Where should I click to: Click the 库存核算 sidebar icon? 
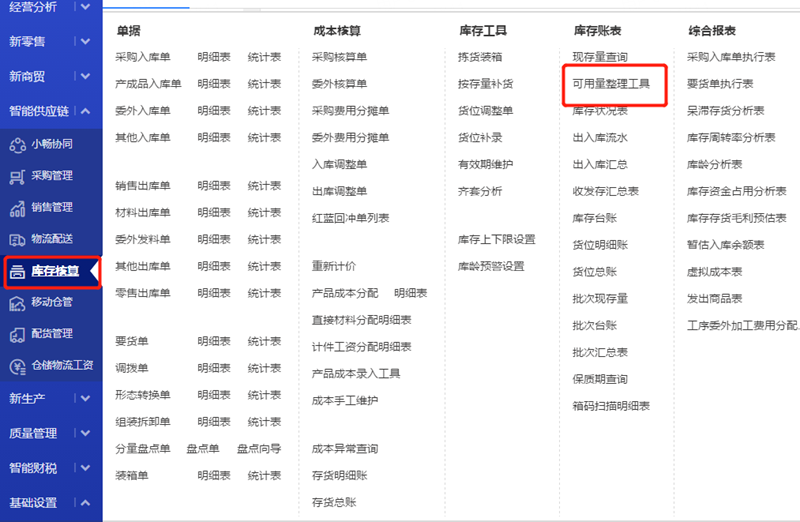(x=17, y=271)
